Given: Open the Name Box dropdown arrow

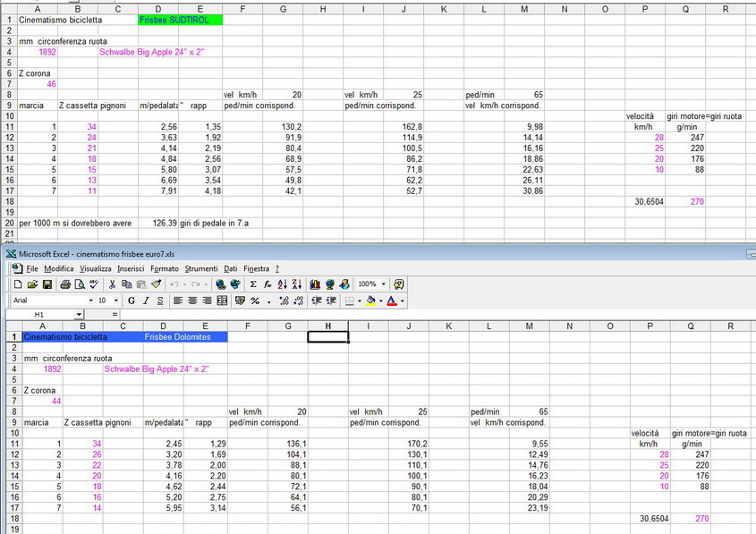Looking at the screenshot, I should coord(79,315).
